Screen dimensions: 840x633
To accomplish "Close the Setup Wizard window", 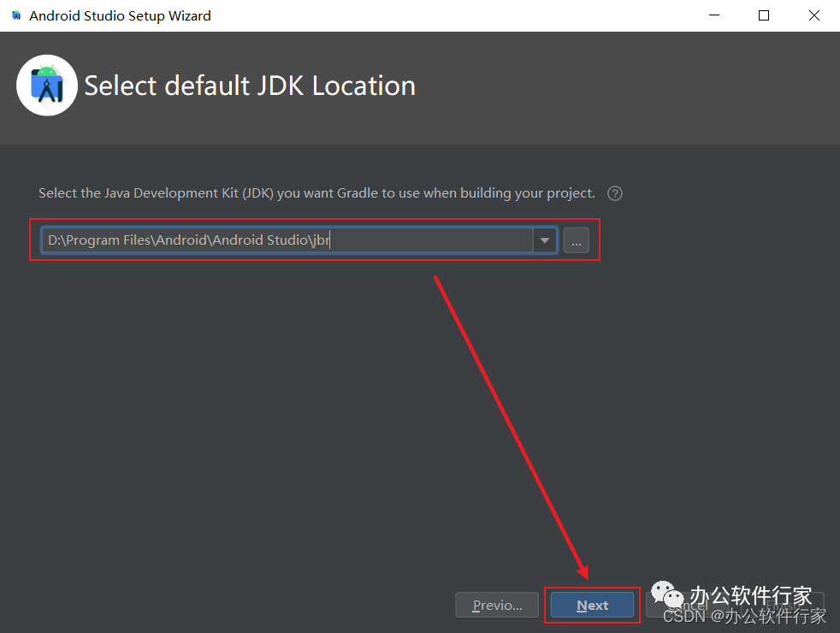I will click(814, 15).
